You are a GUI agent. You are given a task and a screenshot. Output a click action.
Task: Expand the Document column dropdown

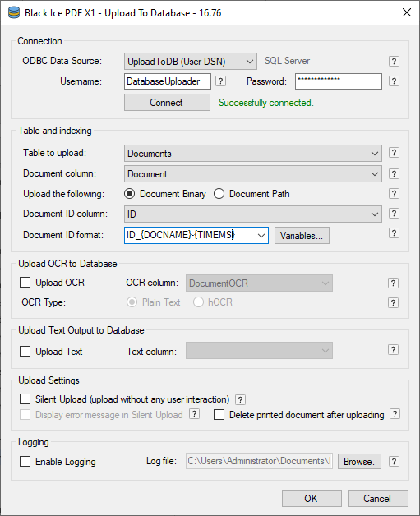253,173
